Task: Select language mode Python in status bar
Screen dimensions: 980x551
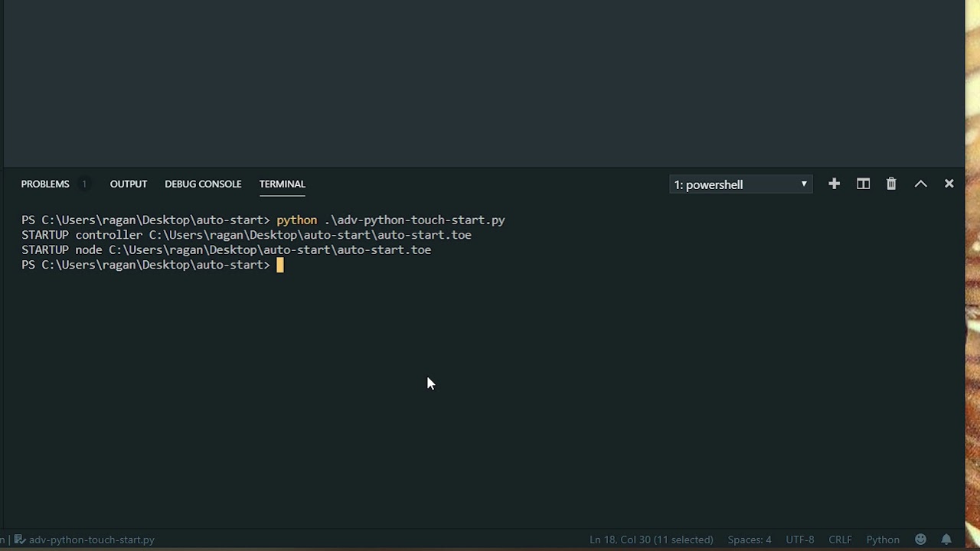Action: click(x=883, y=540)
